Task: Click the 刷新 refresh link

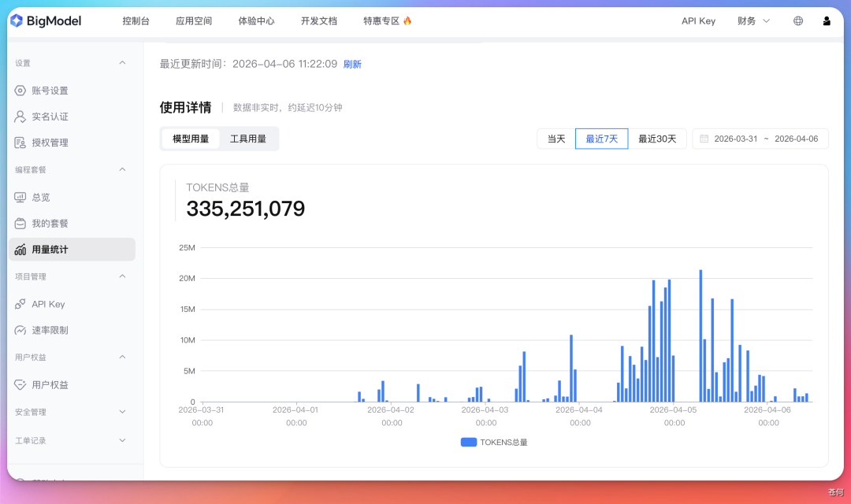Action: (351, 64)
